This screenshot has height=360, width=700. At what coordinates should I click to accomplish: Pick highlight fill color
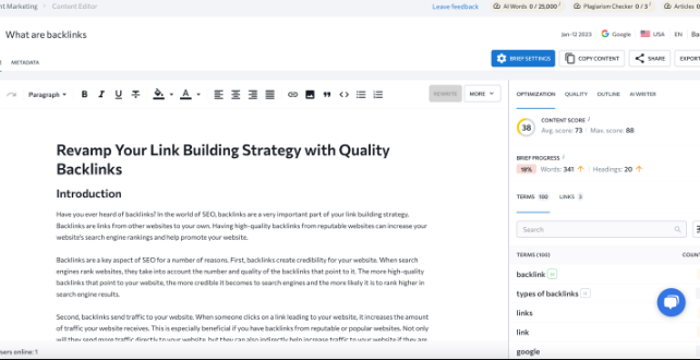(x=158, y=94)
